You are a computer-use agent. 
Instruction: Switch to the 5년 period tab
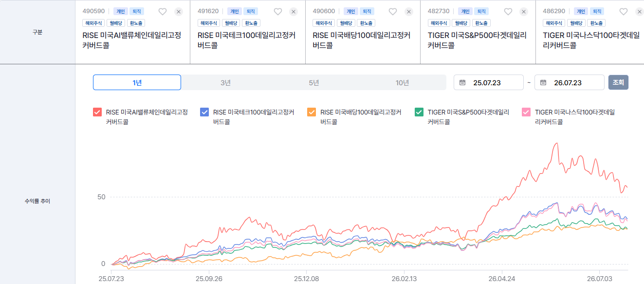coord(314,82)
